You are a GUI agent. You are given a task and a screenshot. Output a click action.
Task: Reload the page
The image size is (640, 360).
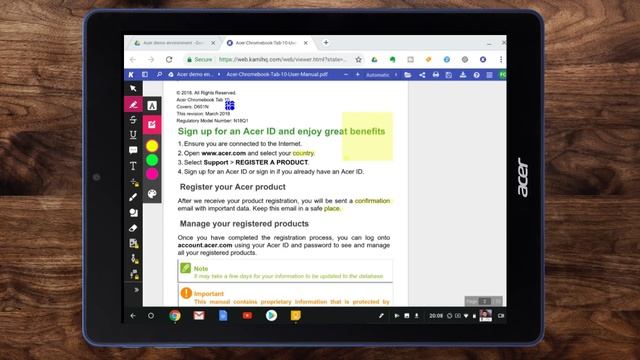(169, 60)
